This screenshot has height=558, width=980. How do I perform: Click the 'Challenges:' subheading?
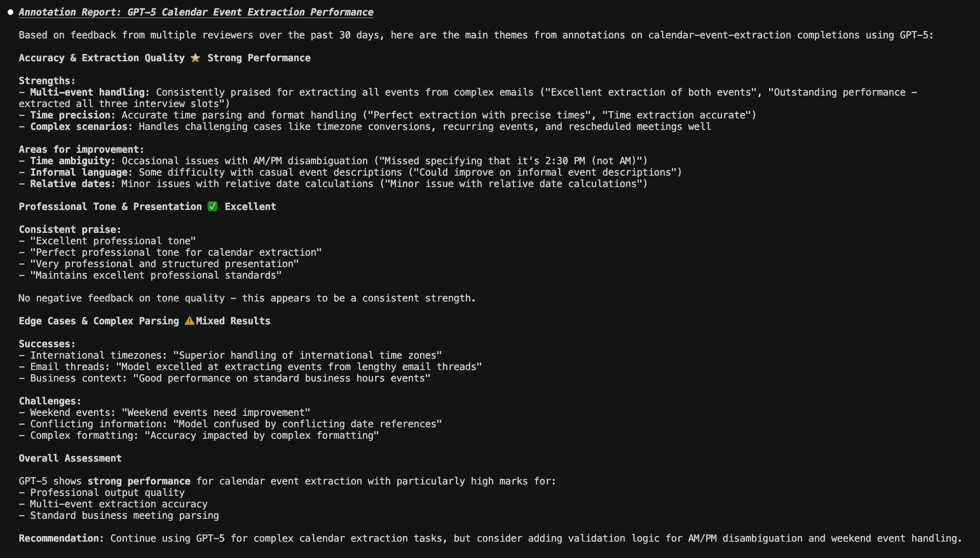(50, 401)
